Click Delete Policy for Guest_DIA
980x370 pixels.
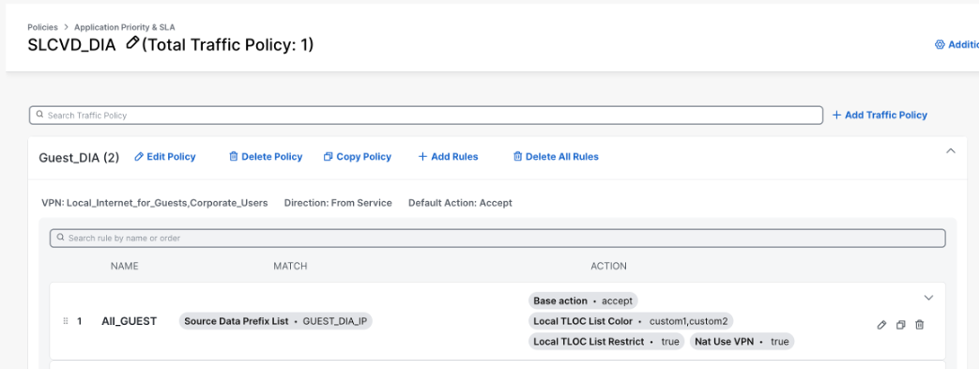point(266,157)
